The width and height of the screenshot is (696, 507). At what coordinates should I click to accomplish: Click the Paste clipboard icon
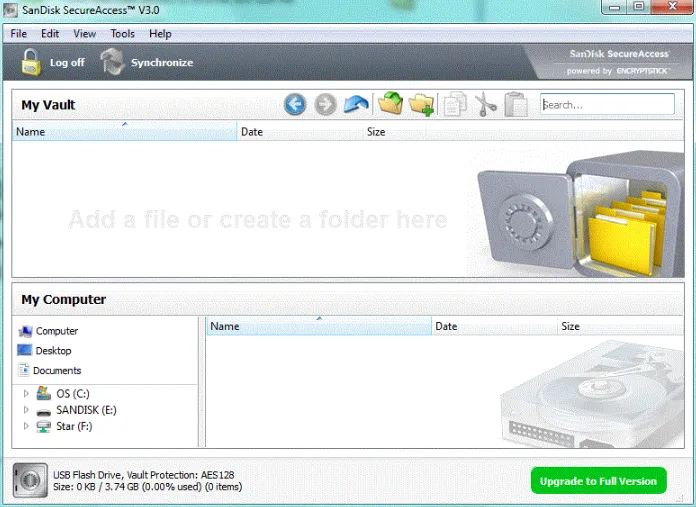pos(516,104)
